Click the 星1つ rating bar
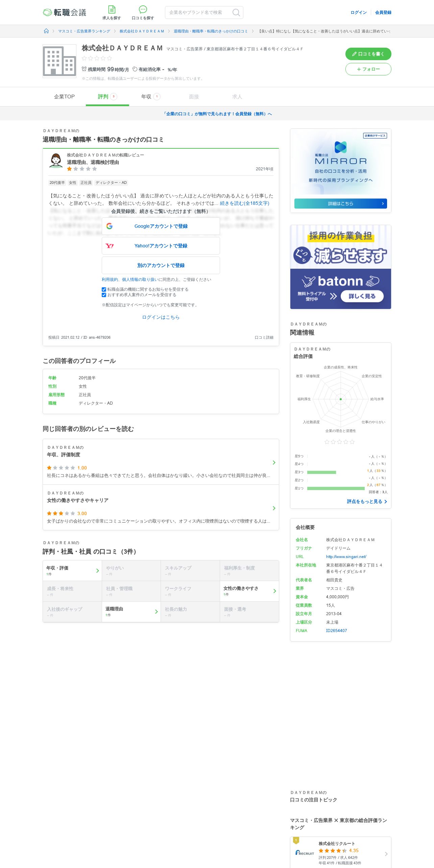Screen dimensions: 434x868 pyautogui.click(x=336, y=488)
